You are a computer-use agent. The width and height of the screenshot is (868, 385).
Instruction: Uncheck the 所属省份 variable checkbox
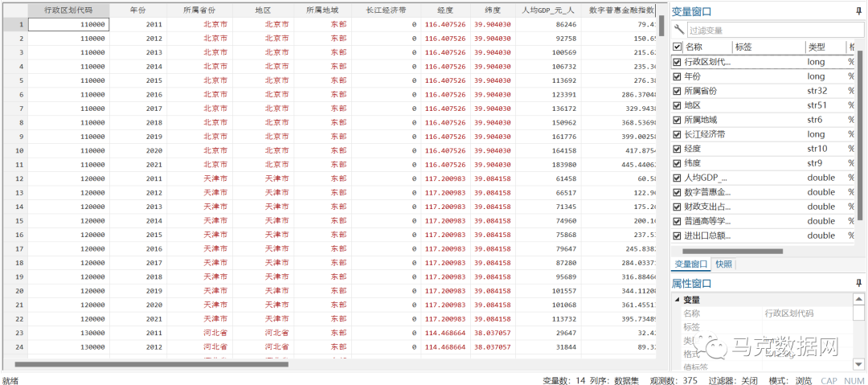pyautogui.click(x=677, y=91)
